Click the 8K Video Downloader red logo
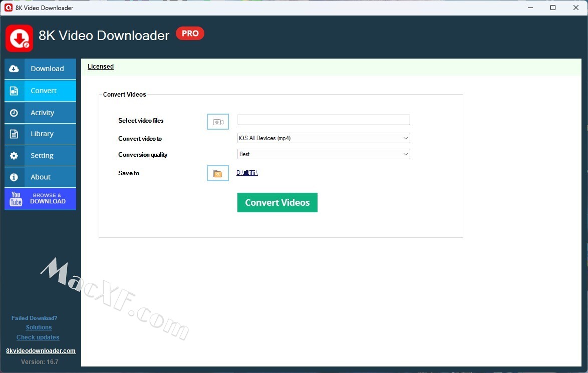 coord(19,38)
